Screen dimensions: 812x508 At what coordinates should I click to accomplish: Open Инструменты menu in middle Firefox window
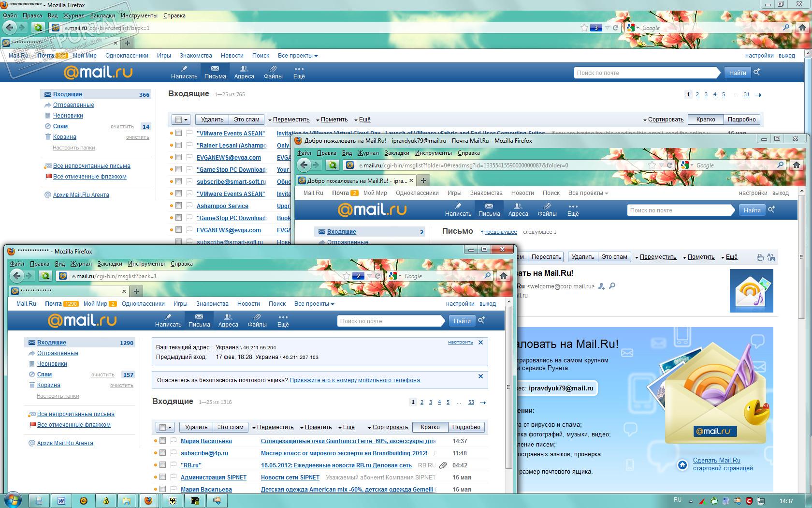pos(434,153)
